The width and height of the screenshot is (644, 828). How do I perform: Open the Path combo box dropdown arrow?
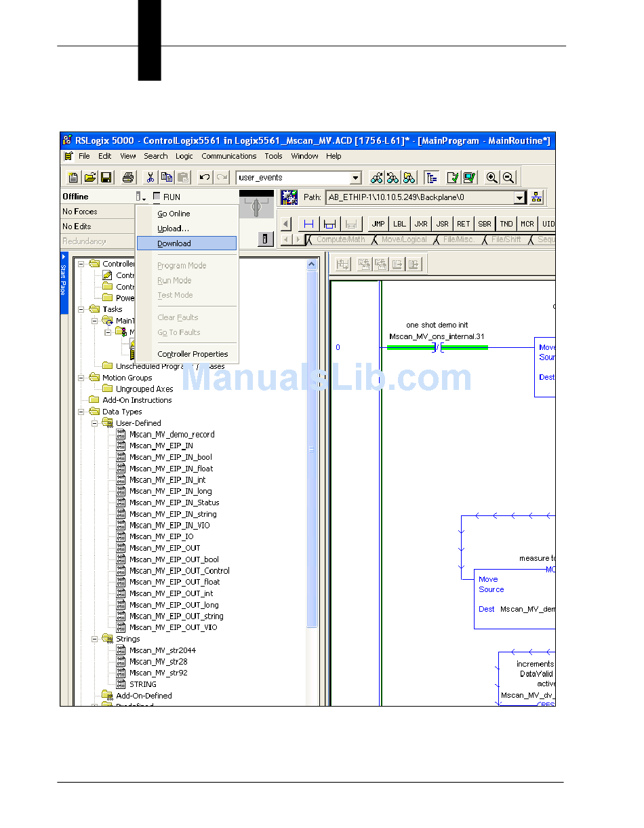(520, 197)
